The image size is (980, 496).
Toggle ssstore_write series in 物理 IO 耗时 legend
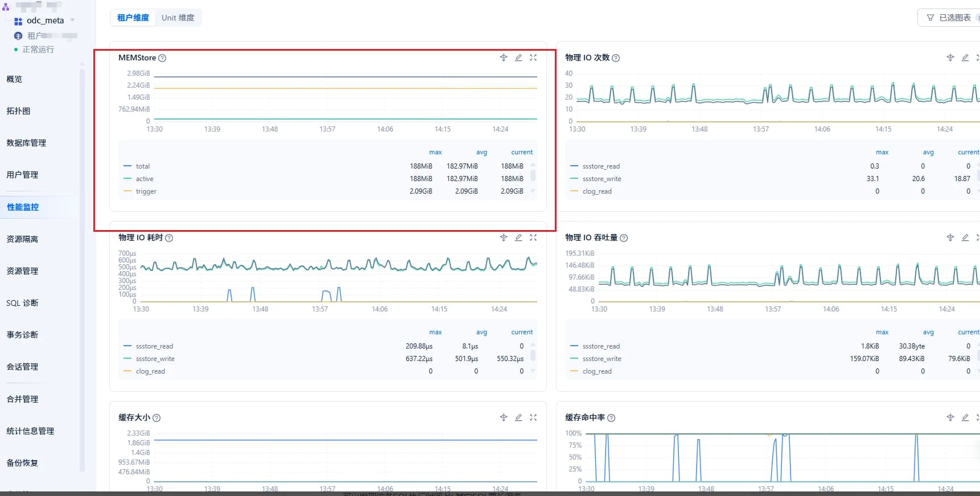[x=155, y=359]
